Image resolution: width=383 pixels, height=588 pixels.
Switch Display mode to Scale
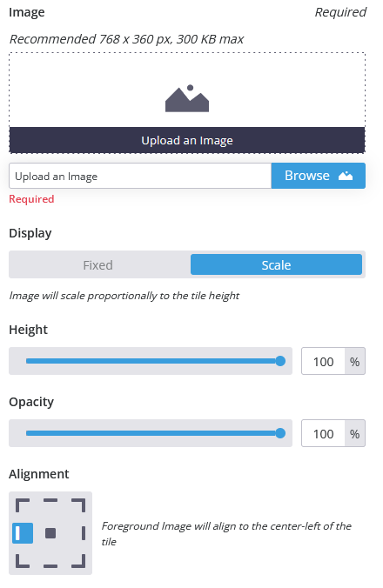pos(276,264)
